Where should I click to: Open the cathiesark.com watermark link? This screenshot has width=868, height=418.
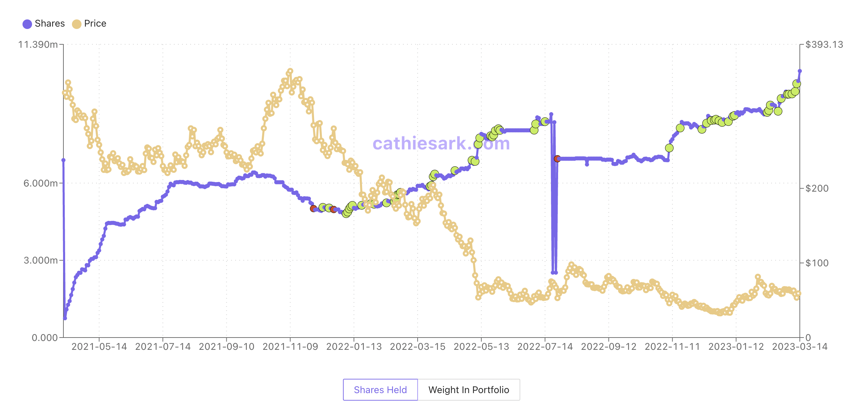441,144
